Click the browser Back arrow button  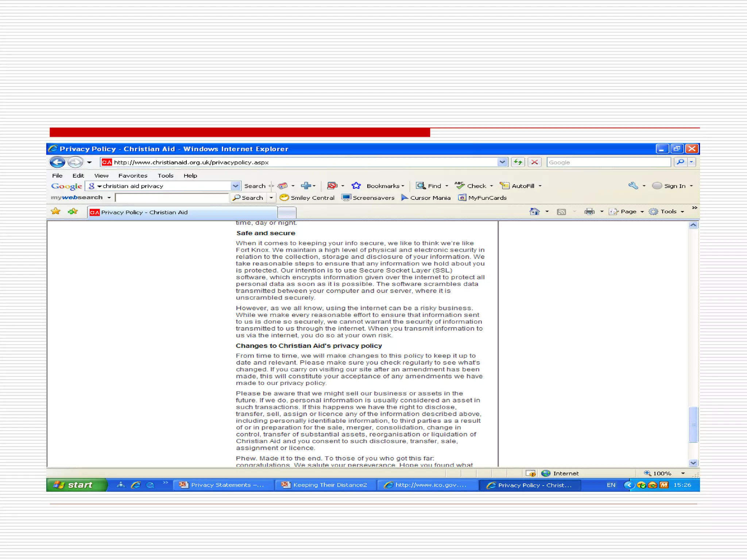(x=57, y=162)
